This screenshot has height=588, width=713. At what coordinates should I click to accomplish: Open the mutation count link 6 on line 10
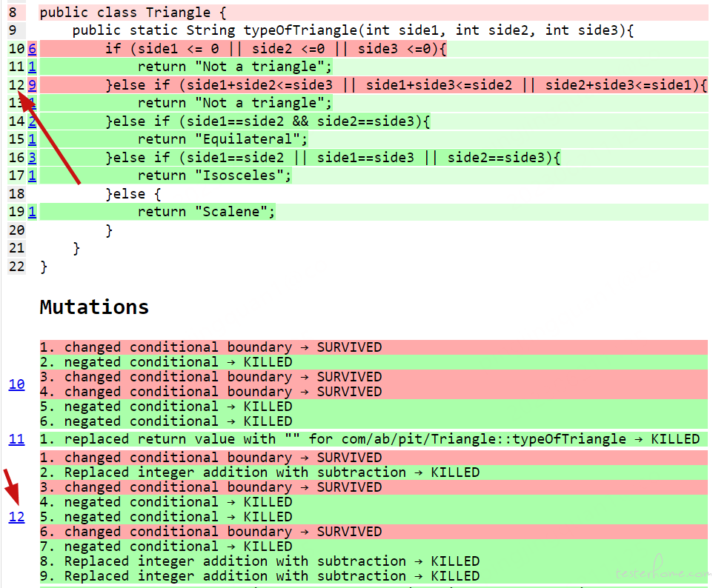[32, 49]
